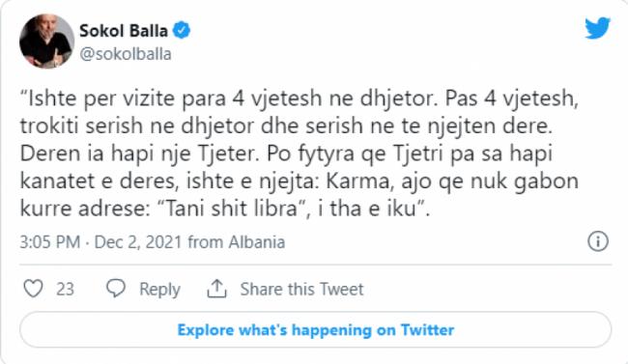
Task: Click the 'from Albania' location text
Action: tap(237, 242)
